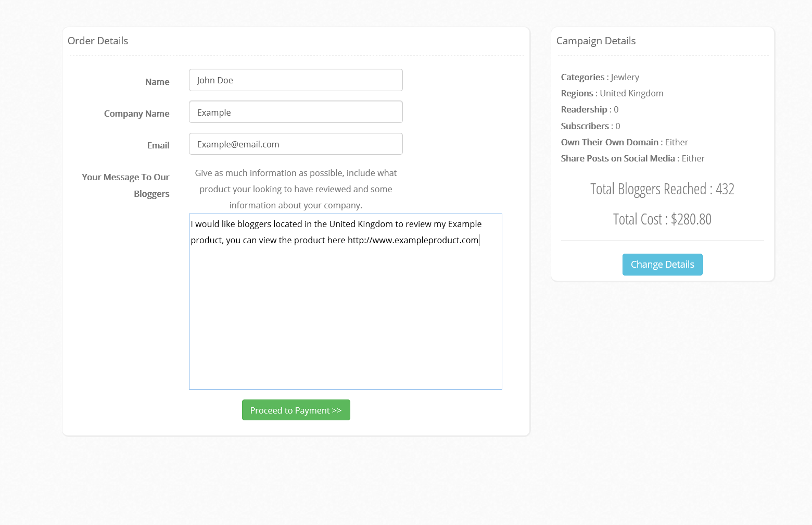Select the Email input field
The width and height of the screenshot is (812, 525).
coord(296,144)
